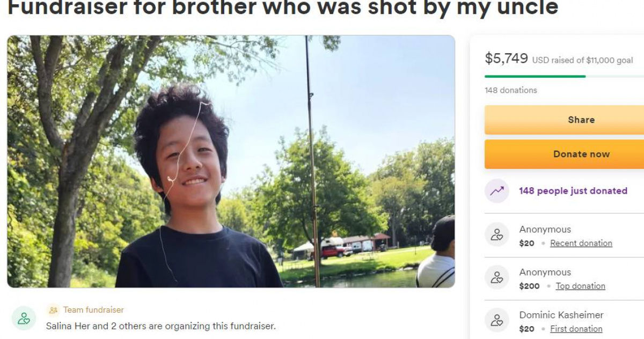The image size is (644, 339).
Task: Click the small Team fundraiser people icon
Action: 53,310
